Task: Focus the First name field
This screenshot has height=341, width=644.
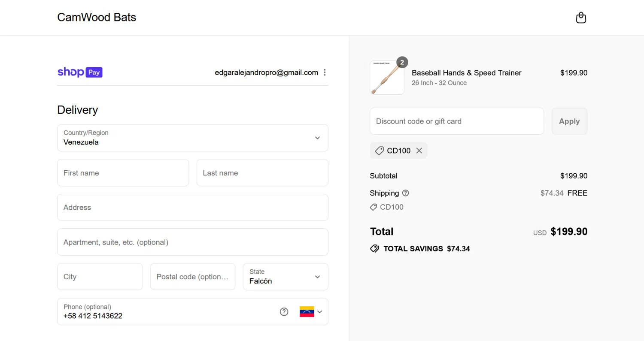Action: 123,173
